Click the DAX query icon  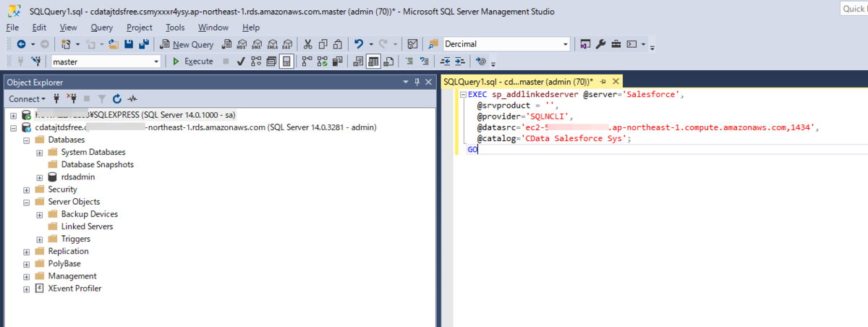(287, 44)
